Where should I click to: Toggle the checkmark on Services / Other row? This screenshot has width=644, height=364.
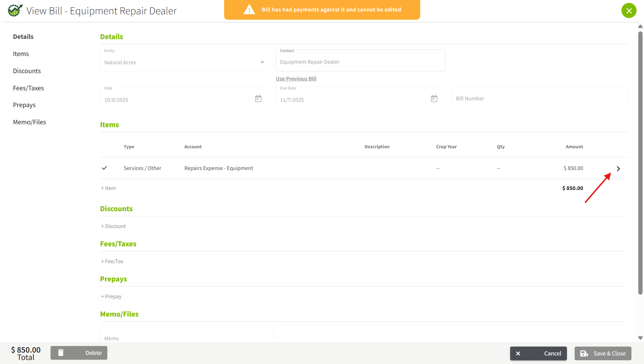click(104, 168)
